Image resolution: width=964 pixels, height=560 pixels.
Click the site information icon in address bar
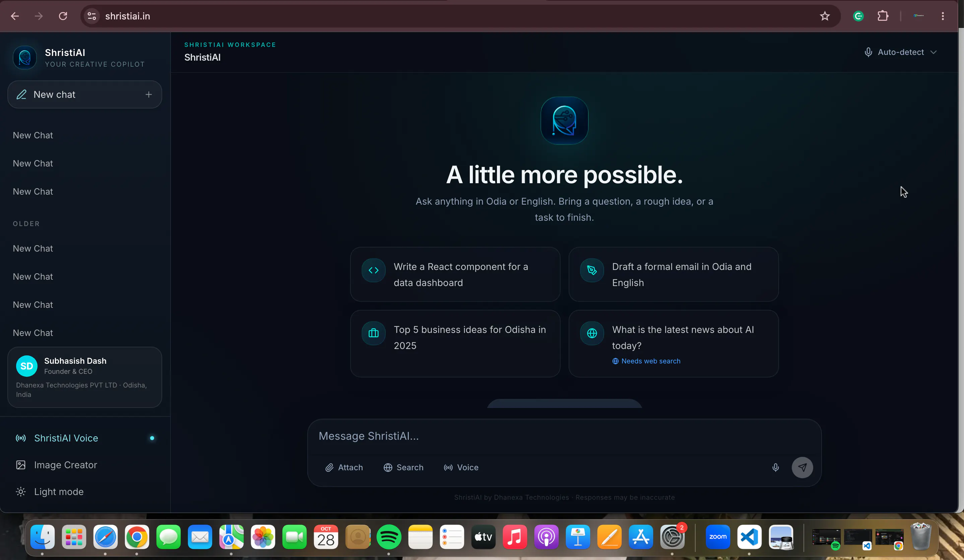click(92, 16)
